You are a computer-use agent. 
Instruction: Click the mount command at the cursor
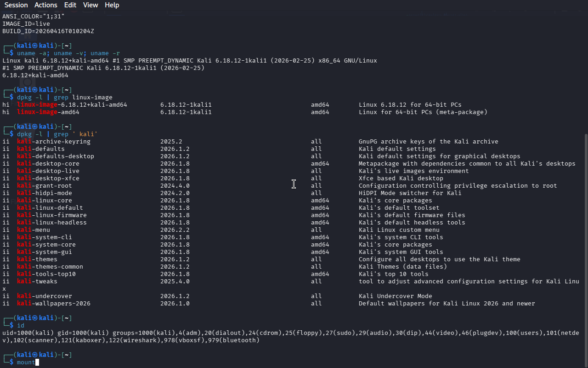point(26,362)
